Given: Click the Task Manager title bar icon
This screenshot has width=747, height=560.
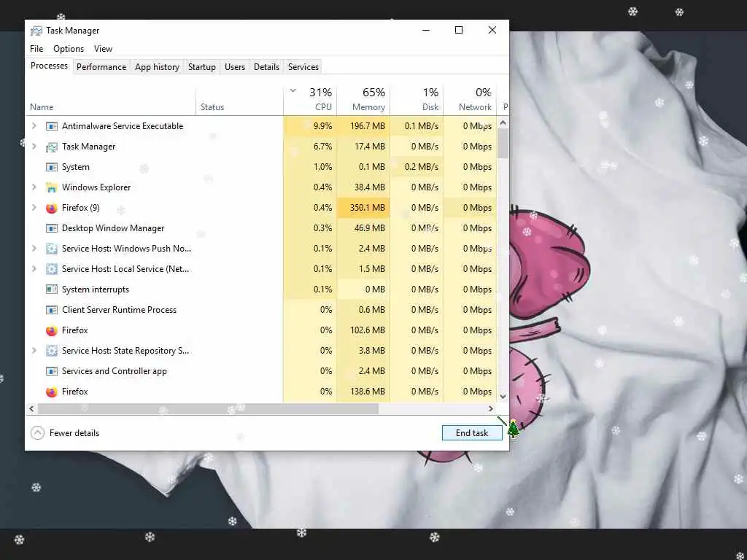Looking at the screenshot, I should pos(36,31).
